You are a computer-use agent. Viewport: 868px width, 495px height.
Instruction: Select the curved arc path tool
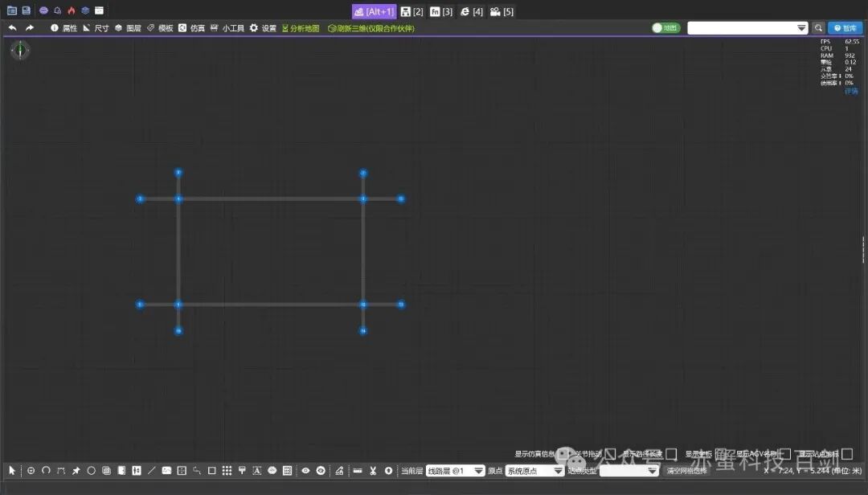tap(46, 471)
